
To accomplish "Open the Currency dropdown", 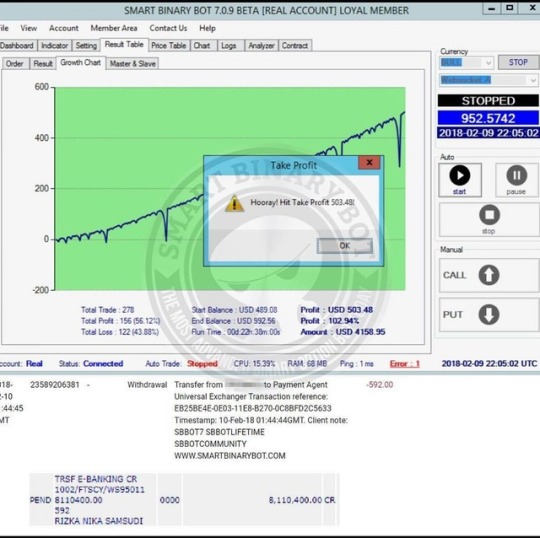I will coord(466,63).
